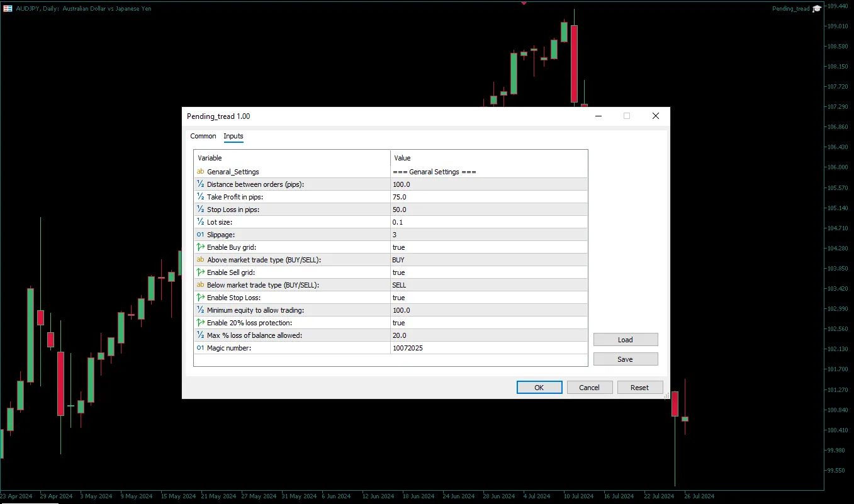The width and height of the screenshot is (854, 504).
Task: Select the Inputs tab
Action: [233, 136]
